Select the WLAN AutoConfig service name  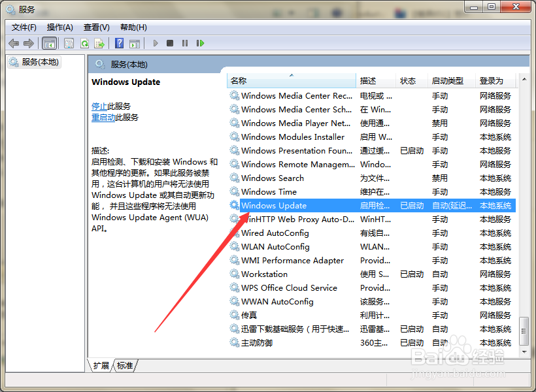click(275, 247)
